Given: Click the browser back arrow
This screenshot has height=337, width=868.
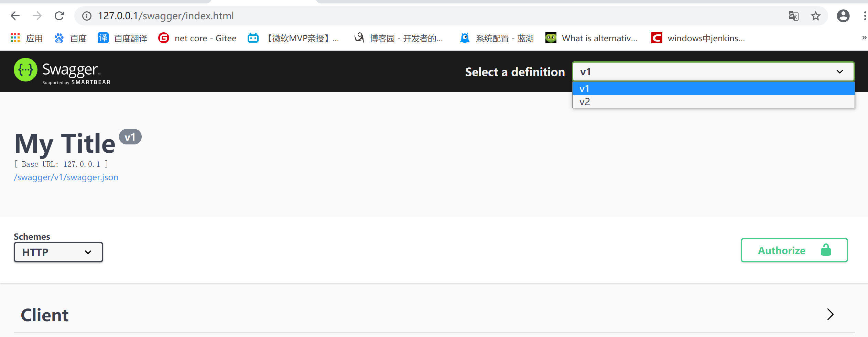Looking at the screenshot, I should pos(15,16).
